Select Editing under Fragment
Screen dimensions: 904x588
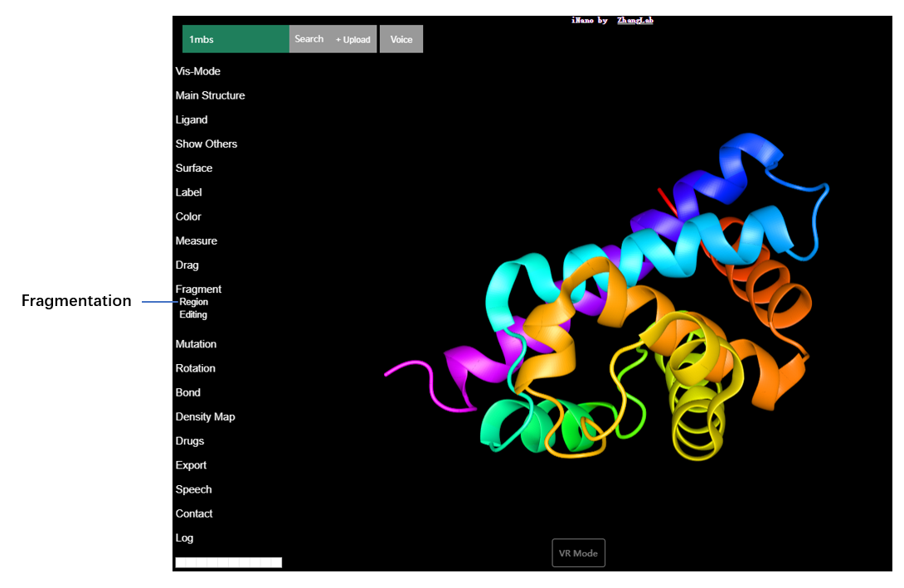click(193, 315)
